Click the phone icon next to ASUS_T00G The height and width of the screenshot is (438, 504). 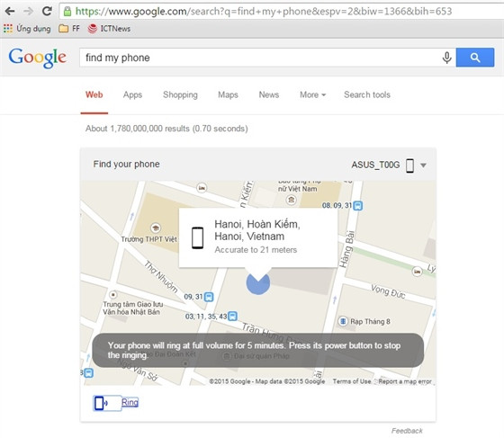point(409,165)
